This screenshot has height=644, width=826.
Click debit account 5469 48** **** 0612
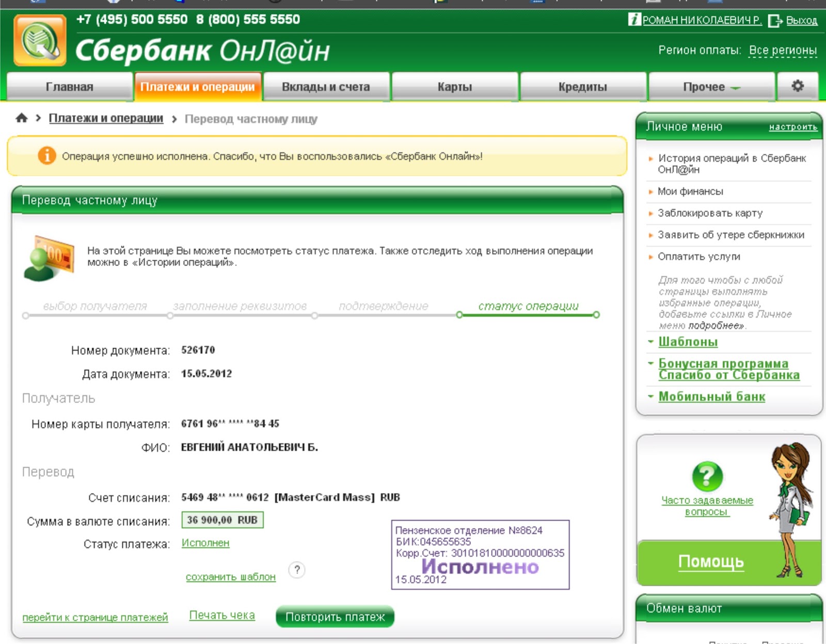tap(225, 497)
